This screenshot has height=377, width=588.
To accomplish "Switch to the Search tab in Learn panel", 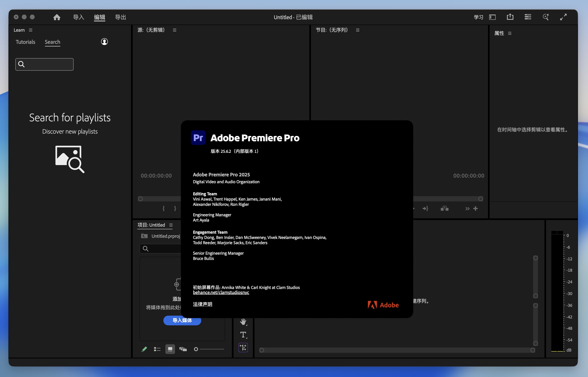I will pyautogui.click(x=52, y=42).
